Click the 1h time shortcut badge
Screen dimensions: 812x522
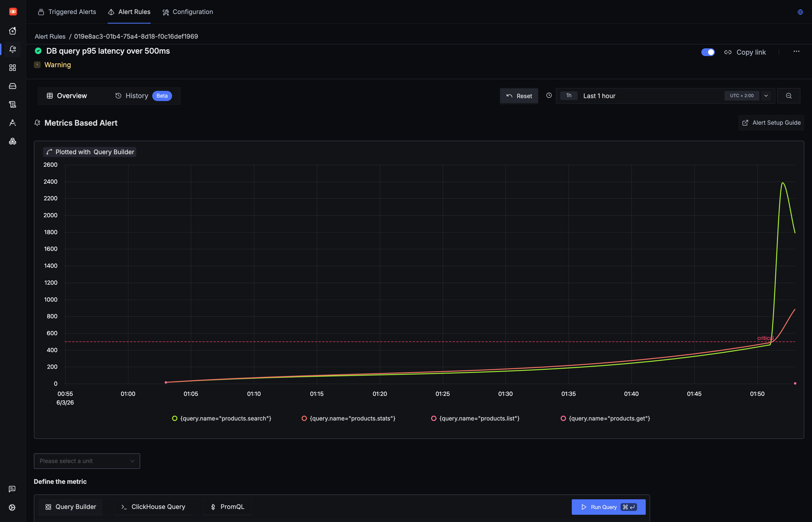tap(569, 96)
